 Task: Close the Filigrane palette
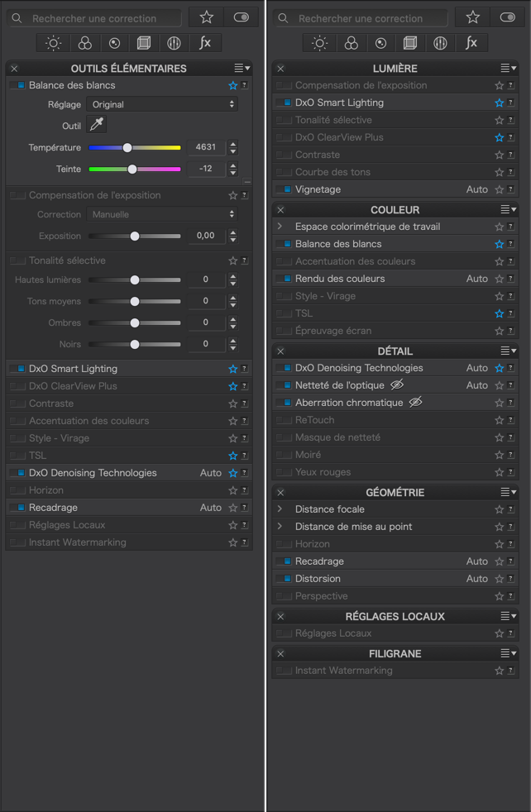(280, 653)
